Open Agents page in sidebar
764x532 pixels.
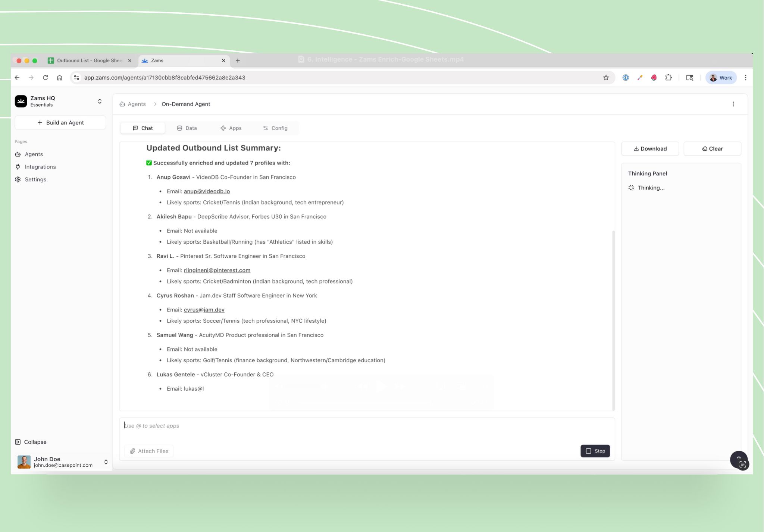pos(34,154)
